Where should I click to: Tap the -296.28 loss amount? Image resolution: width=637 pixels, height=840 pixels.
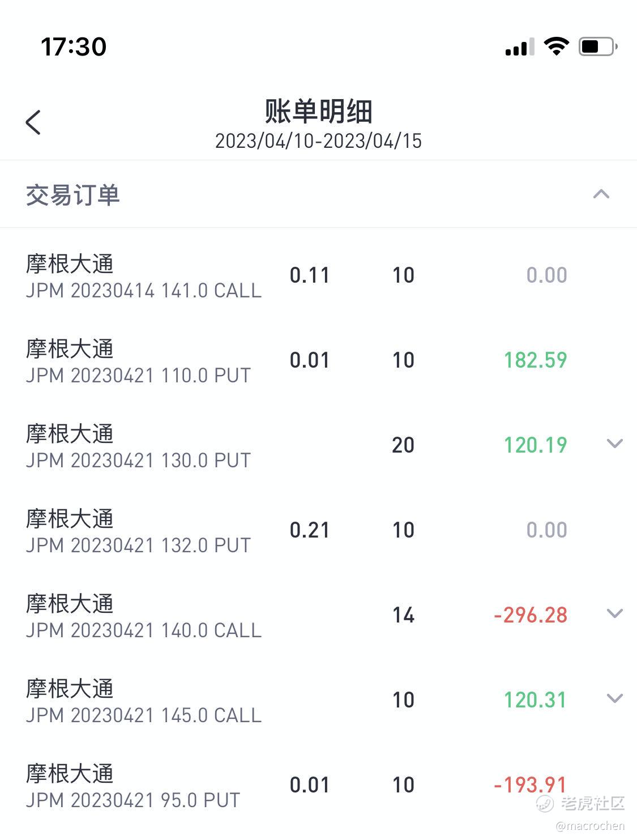point(530,615)
